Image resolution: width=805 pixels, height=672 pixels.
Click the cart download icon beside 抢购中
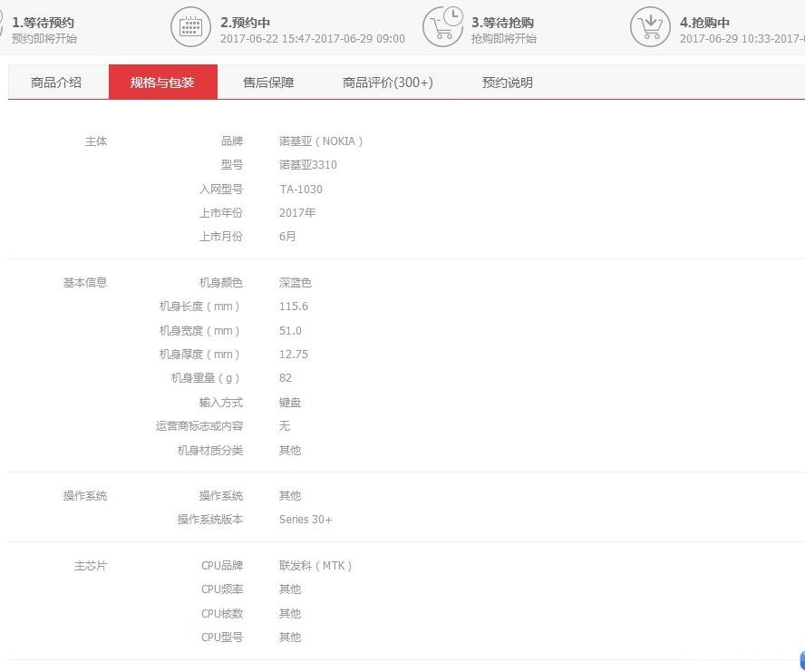(651, 26)
